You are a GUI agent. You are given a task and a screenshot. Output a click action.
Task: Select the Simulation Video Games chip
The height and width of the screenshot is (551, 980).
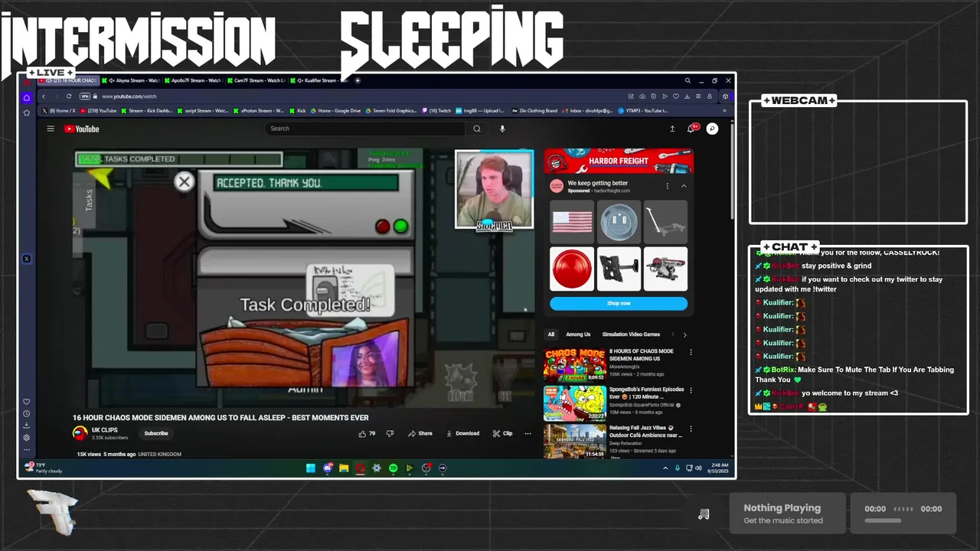(631, 334)
